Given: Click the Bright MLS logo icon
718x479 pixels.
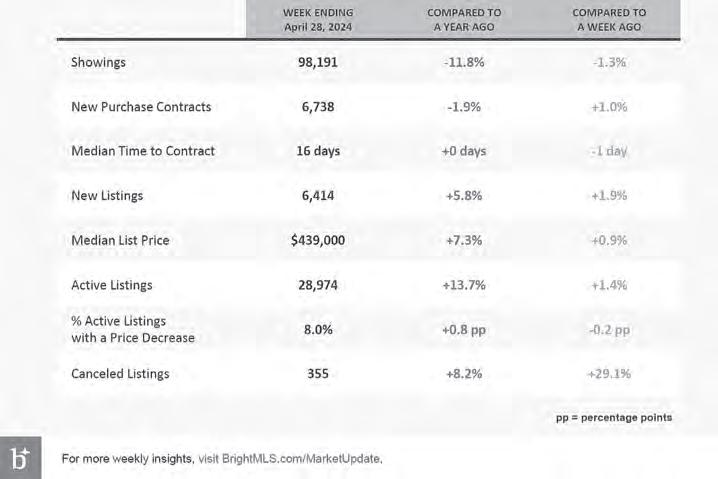Looking at the screenshot, I should [20, 457].
